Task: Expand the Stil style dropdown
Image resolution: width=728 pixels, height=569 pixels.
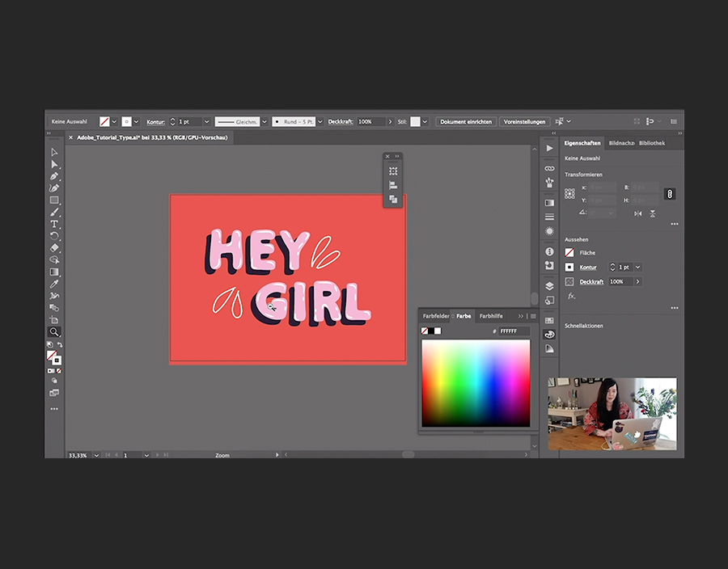Action: tap(426, 121)
